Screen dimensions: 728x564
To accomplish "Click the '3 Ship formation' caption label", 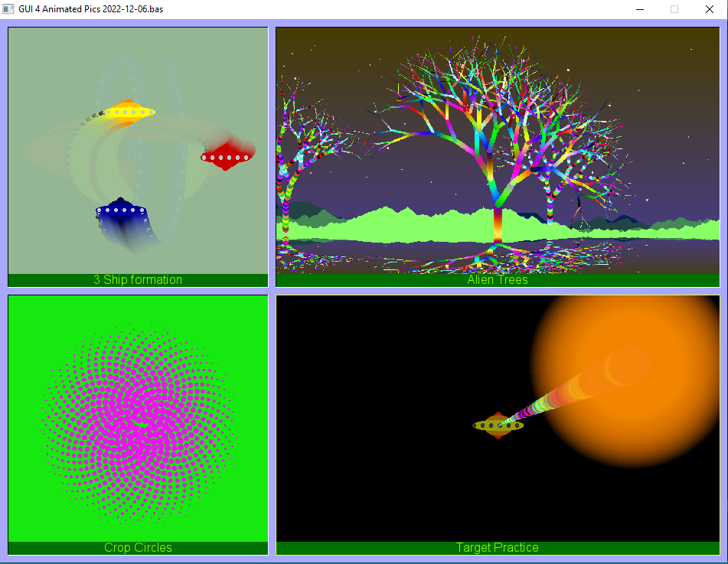I will (x=138, y=280).
